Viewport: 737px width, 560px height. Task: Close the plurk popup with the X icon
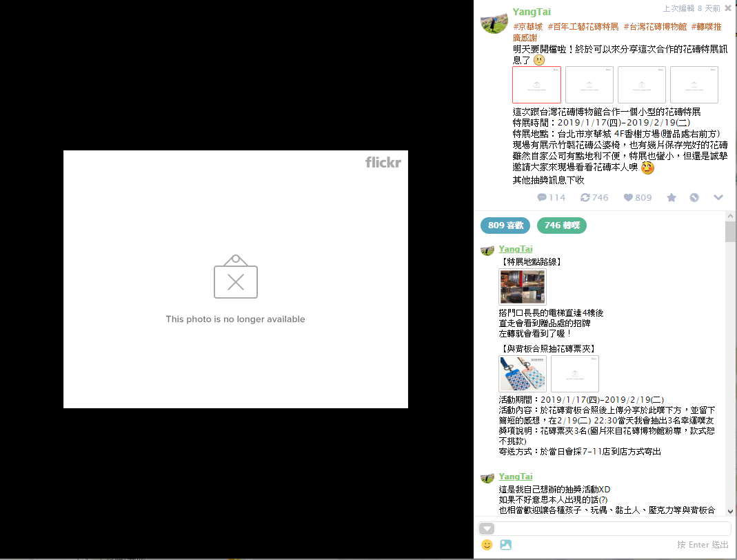point(728,8)
